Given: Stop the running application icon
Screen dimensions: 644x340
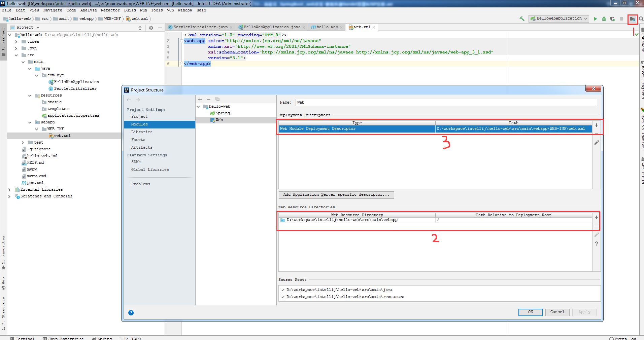Looking at the screenshot, I should point(621,19).
